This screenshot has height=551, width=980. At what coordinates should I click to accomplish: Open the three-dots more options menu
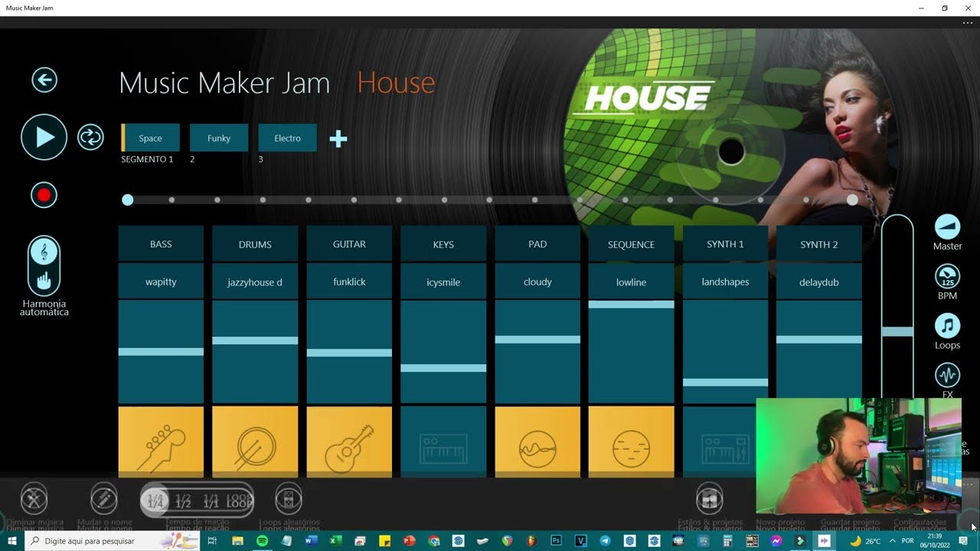click(x=968, y=23)
